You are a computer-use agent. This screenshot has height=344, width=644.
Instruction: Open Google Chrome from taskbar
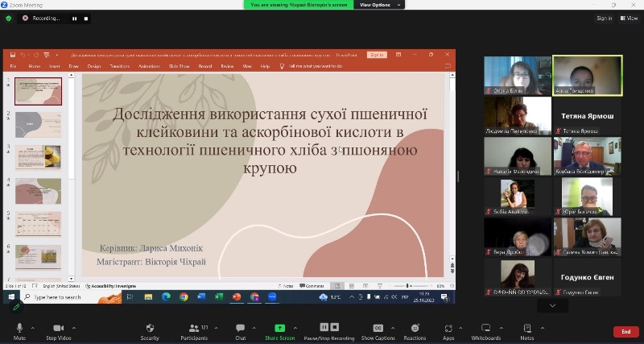[184, 297]
